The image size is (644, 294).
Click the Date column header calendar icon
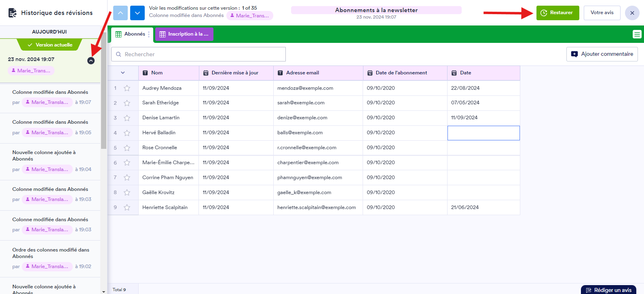pos(454,73)
